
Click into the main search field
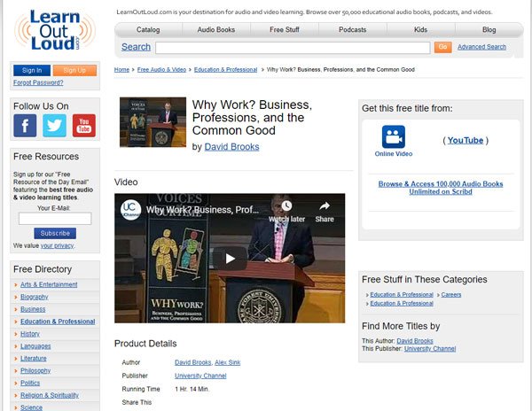(293, 48)
